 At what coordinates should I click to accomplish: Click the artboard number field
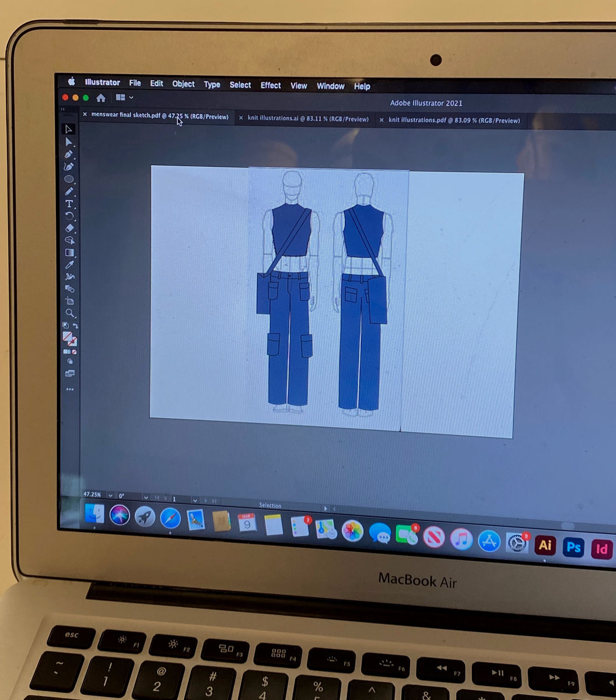click(x=180, y=500)
